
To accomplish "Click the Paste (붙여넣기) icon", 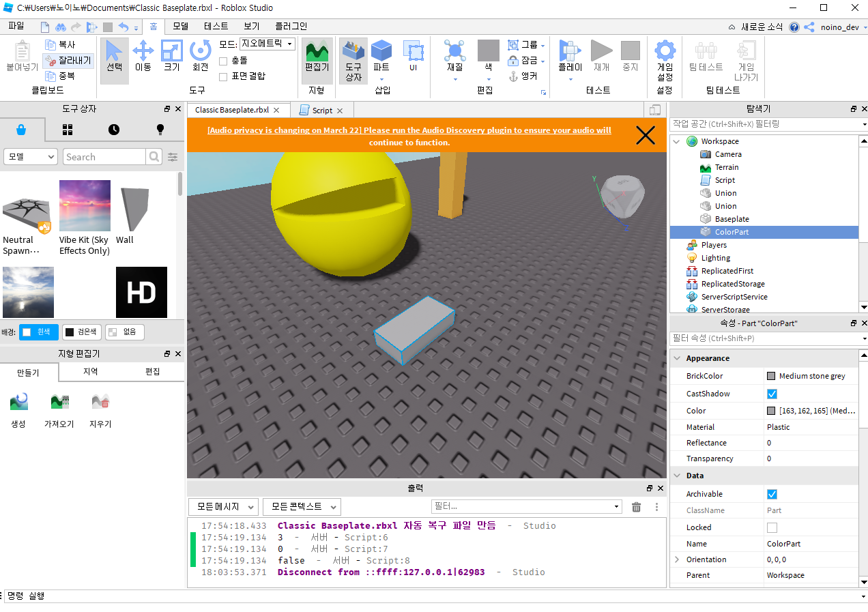I will [x=23, y=56].
